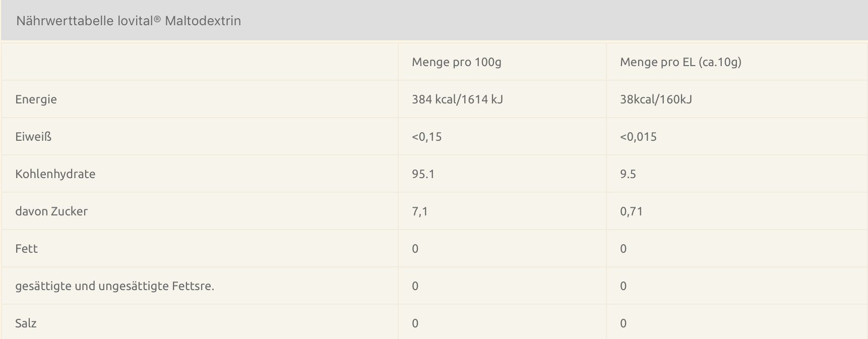The height and width of the screenshot is (339, 868).
Task: Select the Eiweiß row label
Action: tap(33, 137)
